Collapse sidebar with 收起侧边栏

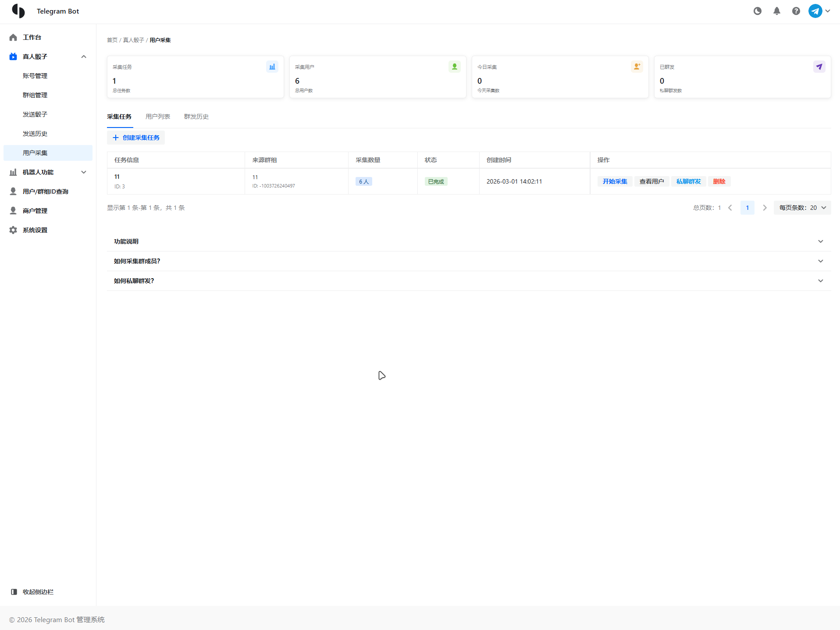32,592
